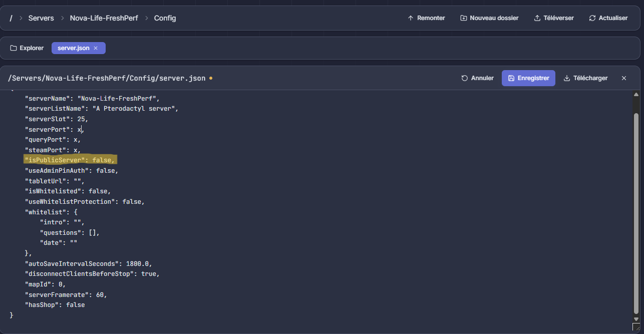
Task: Click the "serverPort" line
Action: point(55,130)
